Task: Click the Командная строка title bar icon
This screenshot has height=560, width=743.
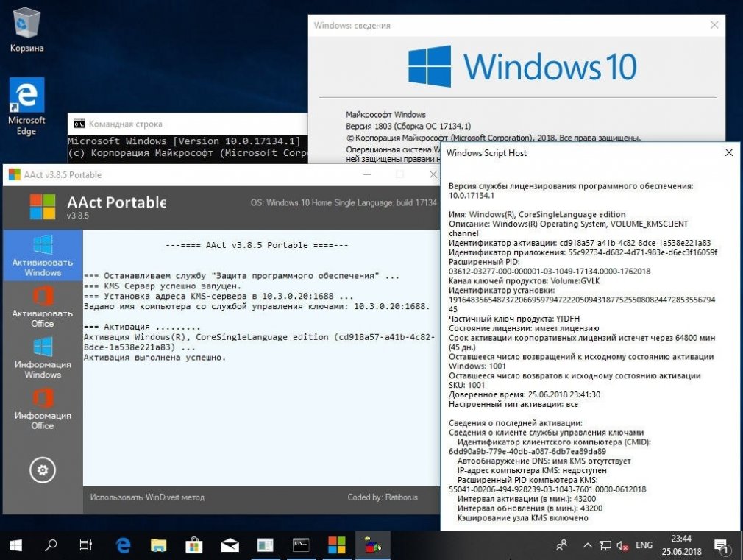Action: tap(79, 124)
